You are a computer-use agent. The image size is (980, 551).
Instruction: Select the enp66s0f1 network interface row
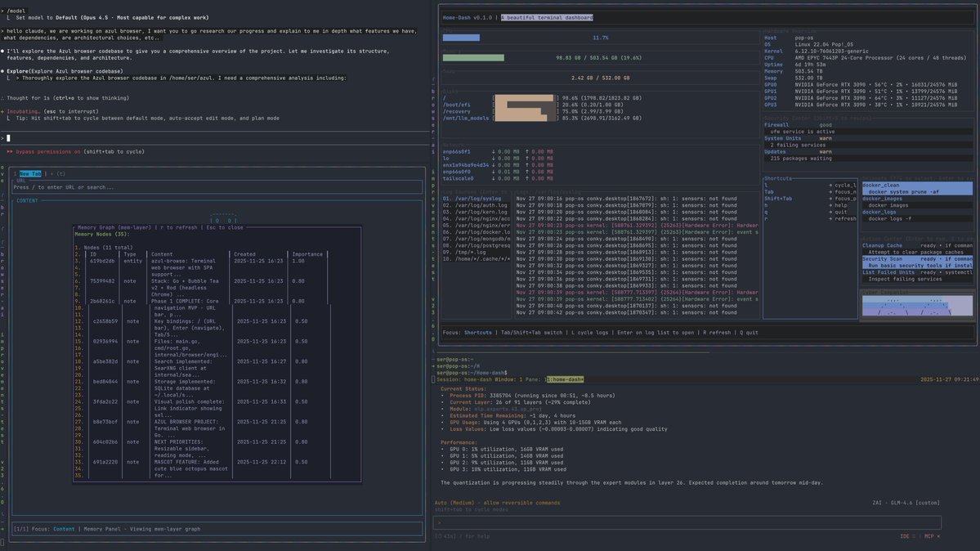point(498,151)
